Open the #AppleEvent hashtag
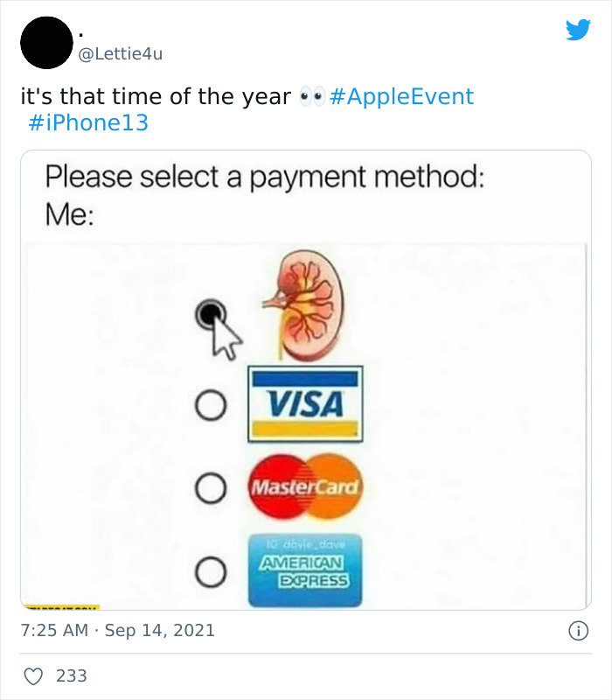The width and height of the screenshot is (612, 700). tap(404, 96)
